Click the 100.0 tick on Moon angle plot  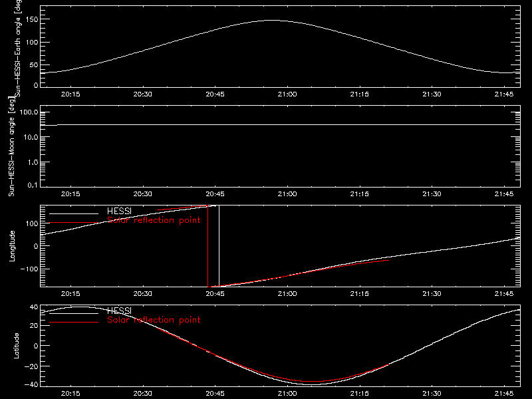point(29,112)
